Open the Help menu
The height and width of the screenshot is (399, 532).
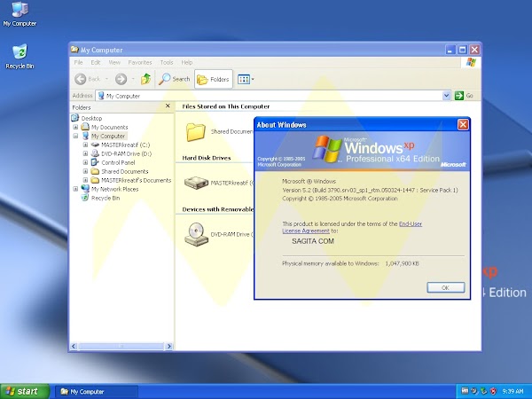[186, 62]
